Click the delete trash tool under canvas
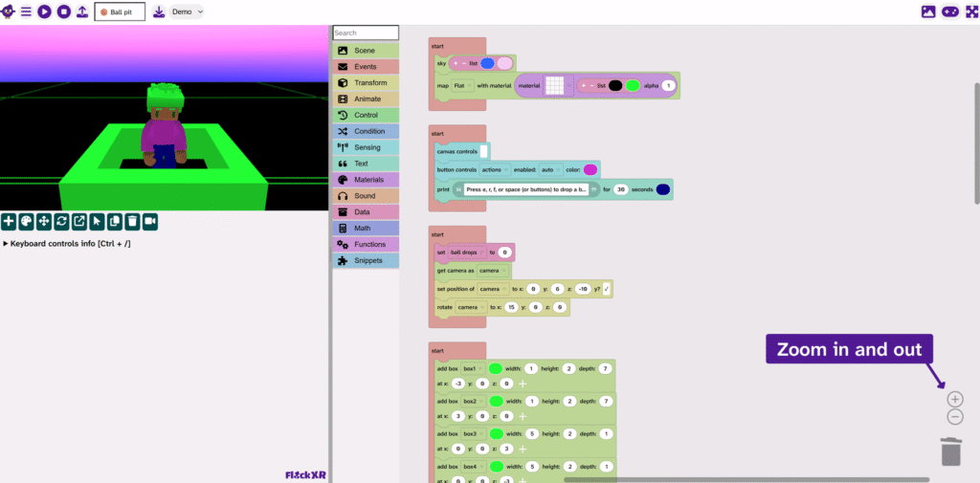This screenshot has width=980, height=483. (132, 221)
